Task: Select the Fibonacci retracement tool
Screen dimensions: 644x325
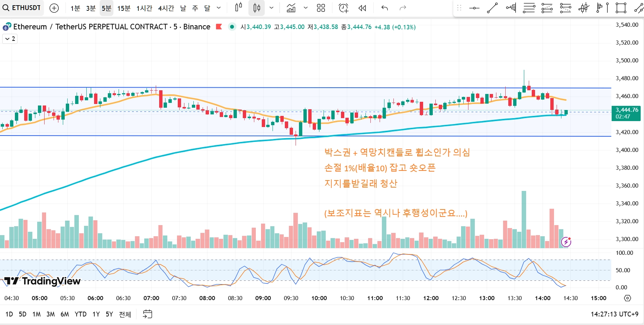Action: point(529,8)
